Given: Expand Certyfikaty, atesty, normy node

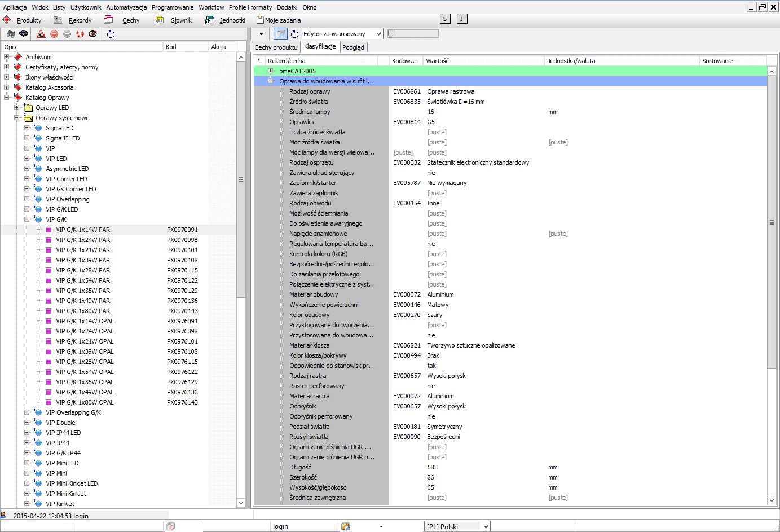Looking at the screenshot, I should coord(7,67).
